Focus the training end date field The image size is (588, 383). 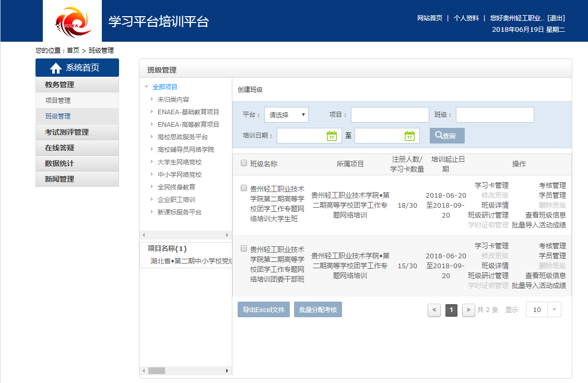point(387,136)
